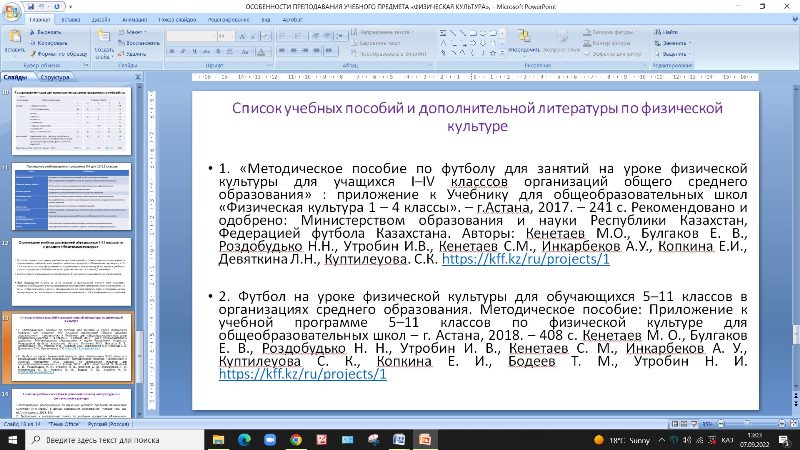The width and height of the screenshot is (800, 450).
Task: Open Google Chrome from the taskbar
Action: click(296, 439)
